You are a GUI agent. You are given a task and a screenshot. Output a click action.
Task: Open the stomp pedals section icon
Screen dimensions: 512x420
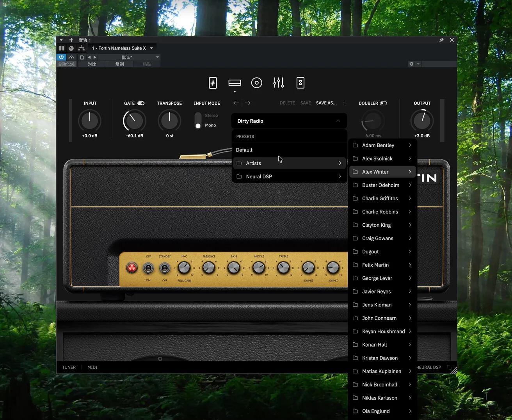[213, 83]
